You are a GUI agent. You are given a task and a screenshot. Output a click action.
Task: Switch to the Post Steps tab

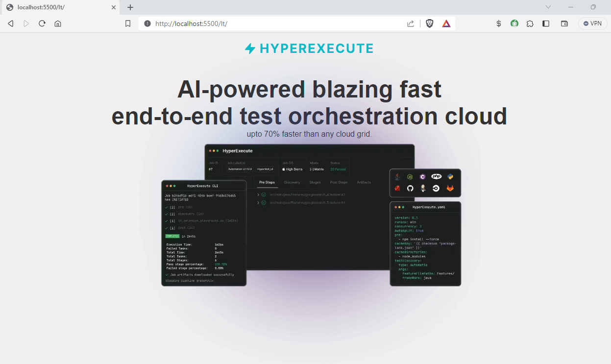339,182
